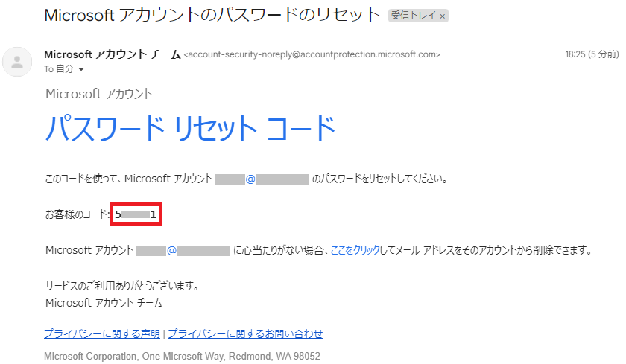Click the Microsoft Corporation address footer
Image resolution: width=626 pixels, height=364 pixels.
[x=182, y=356]
